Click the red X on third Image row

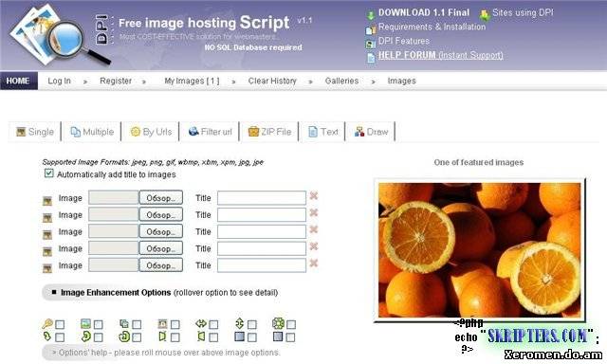314,229
